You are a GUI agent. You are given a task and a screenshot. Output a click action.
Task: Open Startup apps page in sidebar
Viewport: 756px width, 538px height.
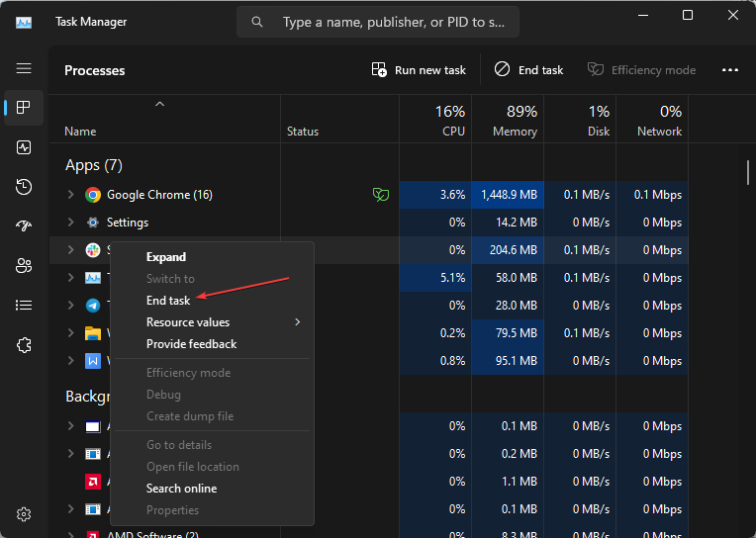(x=24, y=226)
